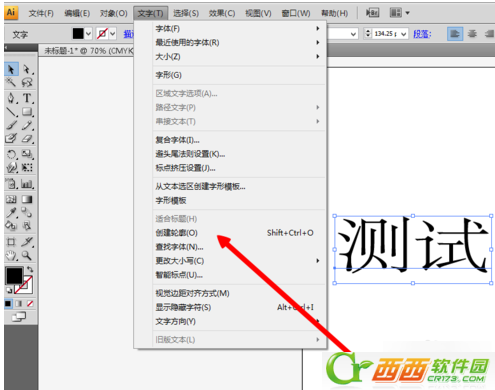Screen dimensions: 495x390
Task: Activate the Hand tool
Action: [x=11, y=255]
